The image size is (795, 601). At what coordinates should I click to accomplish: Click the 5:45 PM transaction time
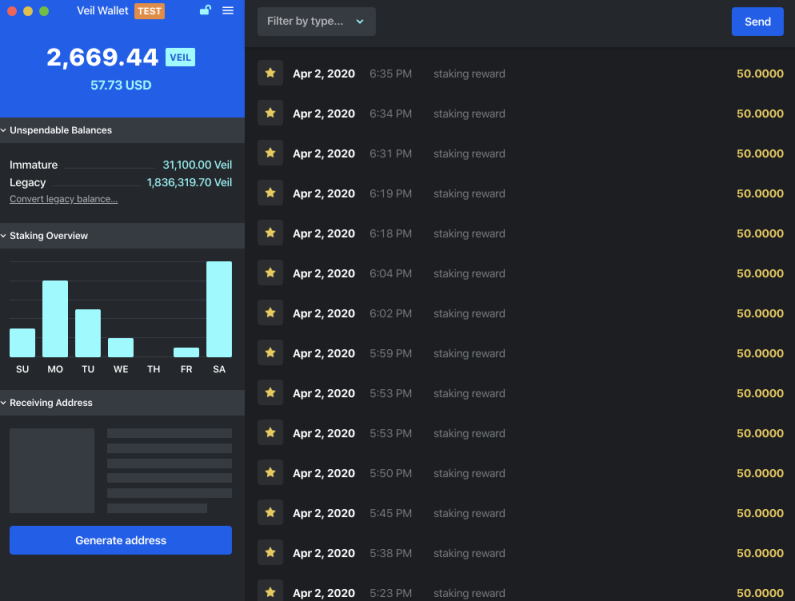390,513
